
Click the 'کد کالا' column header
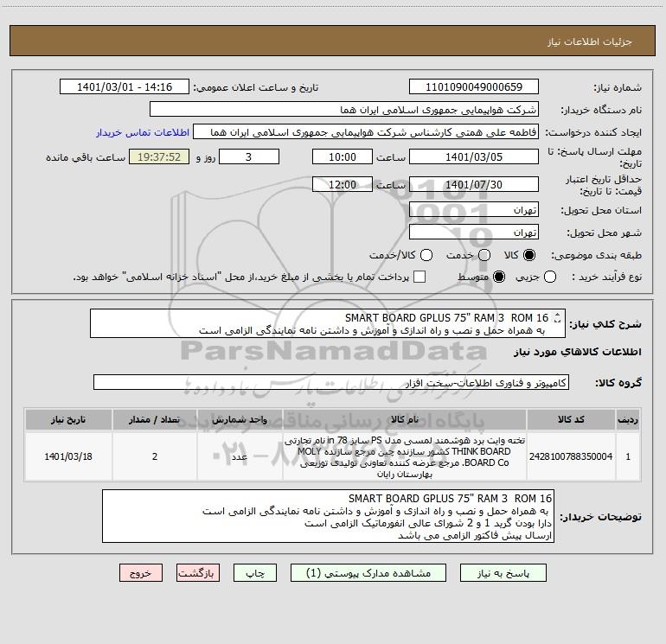click(571, 419)
